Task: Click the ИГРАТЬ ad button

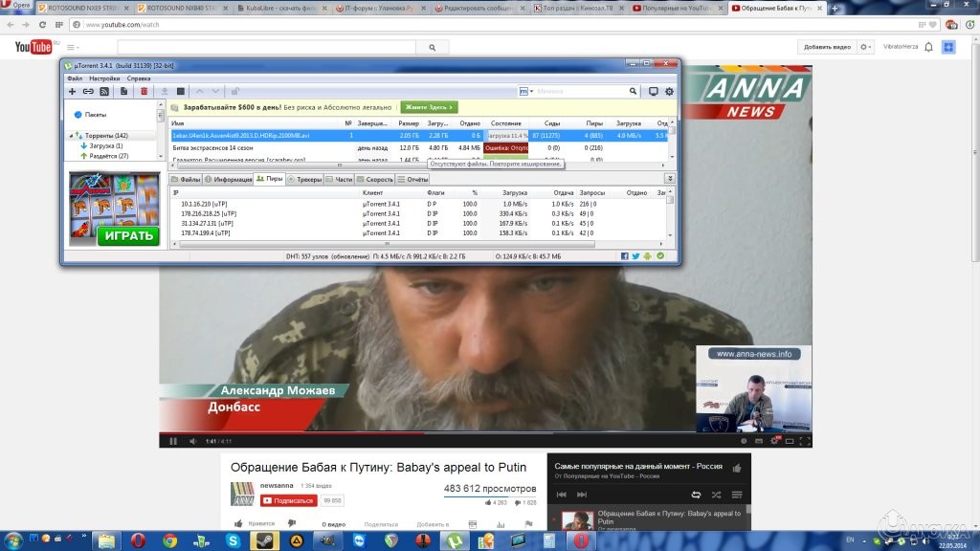Action: (x=129, y=236)
